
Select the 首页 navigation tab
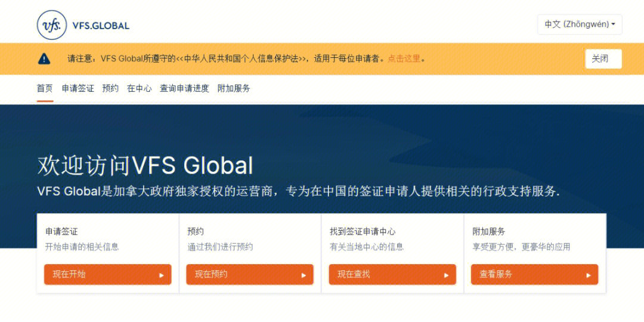pos(45,88)
